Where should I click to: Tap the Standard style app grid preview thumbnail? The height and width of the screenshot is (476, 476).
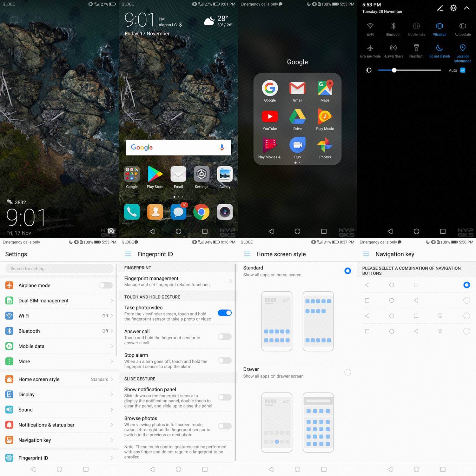coord(318,321)
